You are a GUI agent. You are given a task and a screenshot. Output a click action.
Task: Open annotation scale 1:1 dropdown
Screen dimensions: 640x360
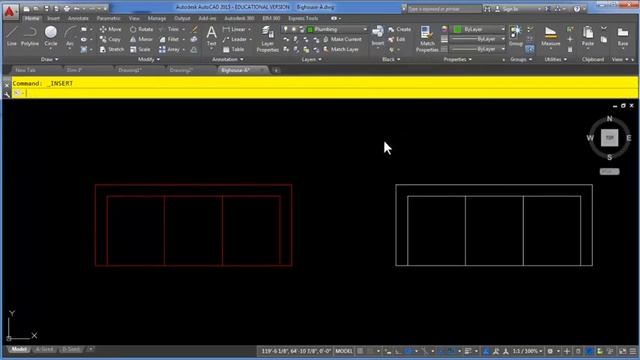527,351
